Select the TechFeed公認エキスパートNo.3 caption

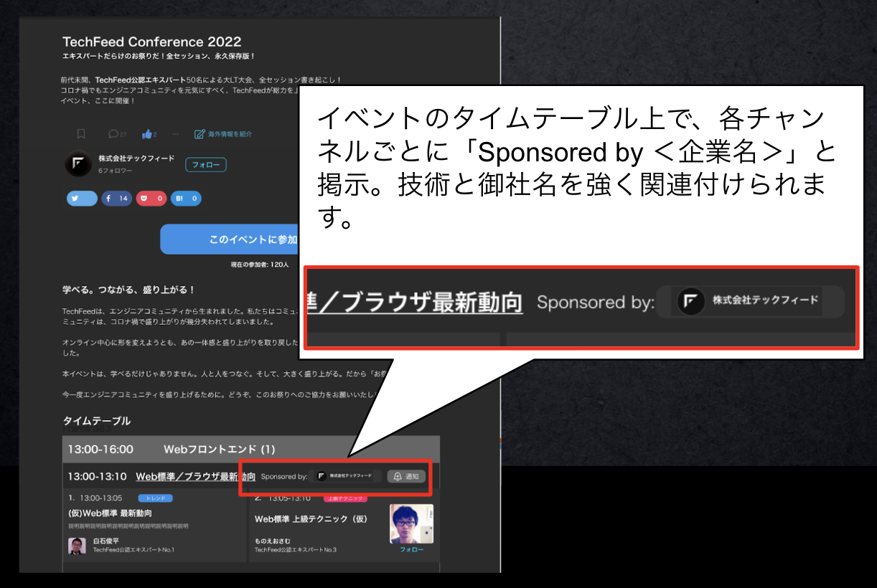296,550
